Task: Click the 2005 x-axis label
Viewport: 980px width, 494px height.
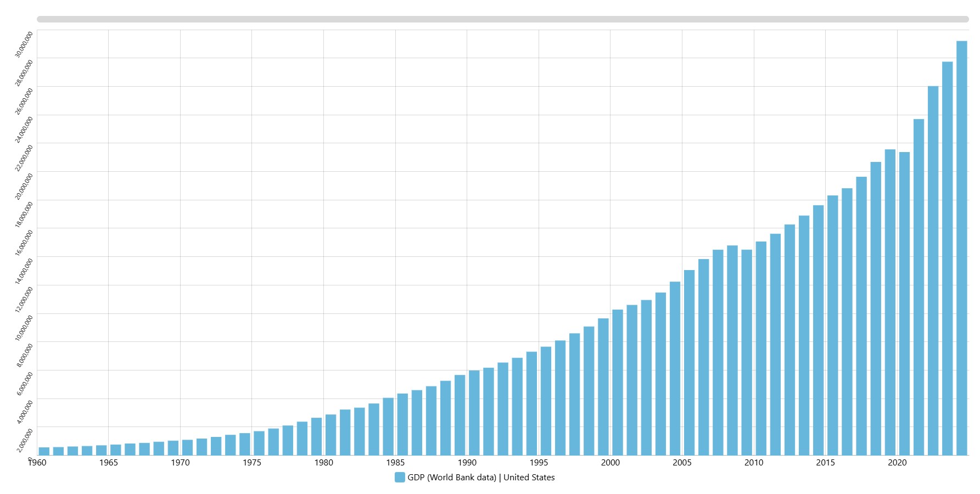Action: click(682, 463)
